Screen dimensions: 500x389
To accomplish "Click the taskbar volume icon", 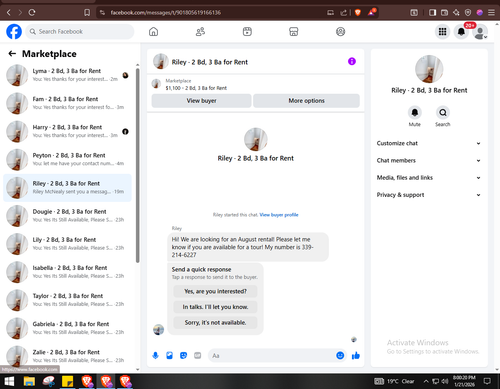I will pyautogui.click(x=445, y=381).
